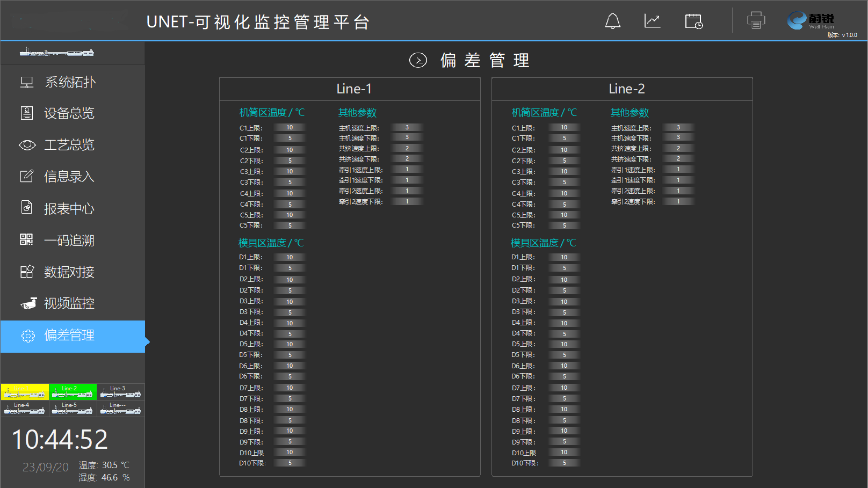Select the green Line-2 thumbnail
868x488 pixels.
(x=73, y=392)
